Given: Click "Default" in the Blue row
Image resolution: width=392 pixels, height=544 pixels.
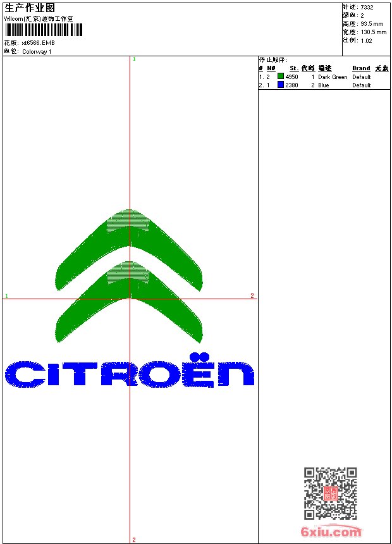Looking at the screenshot, I should click(x=362, y=85).
